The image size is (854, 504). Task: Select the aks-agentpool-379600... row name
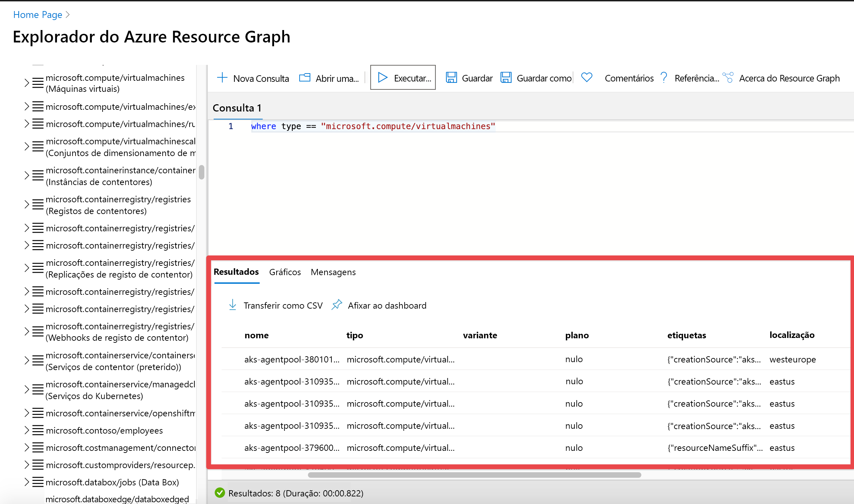point(292,448)
